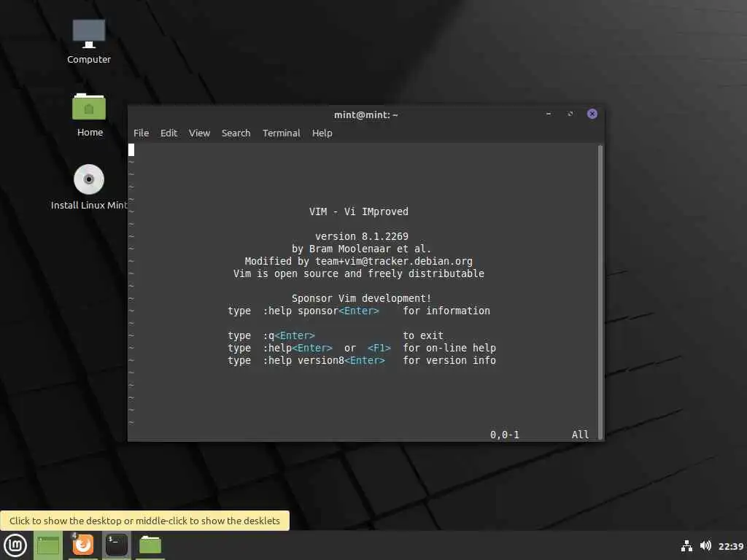The width and height of the screenshot is (747, 560).
Task: Click the '<F1>' key hint
Action: pos(379,348)
